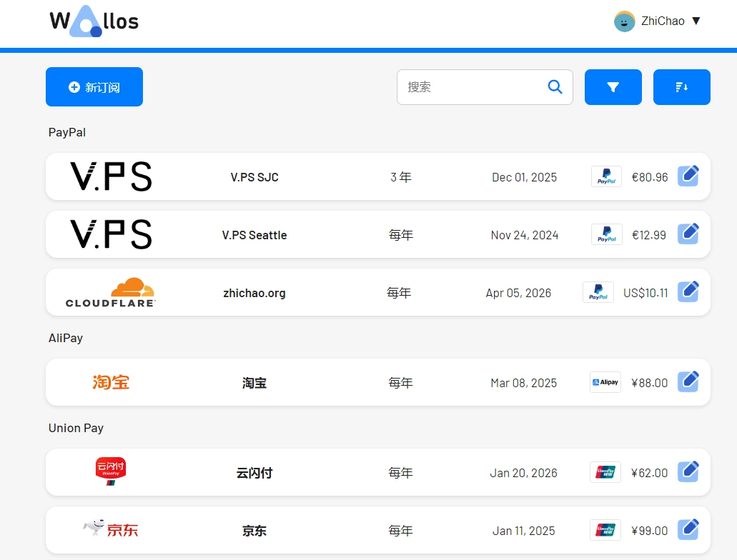Click the magnifying glass search icon

(555, 87)
